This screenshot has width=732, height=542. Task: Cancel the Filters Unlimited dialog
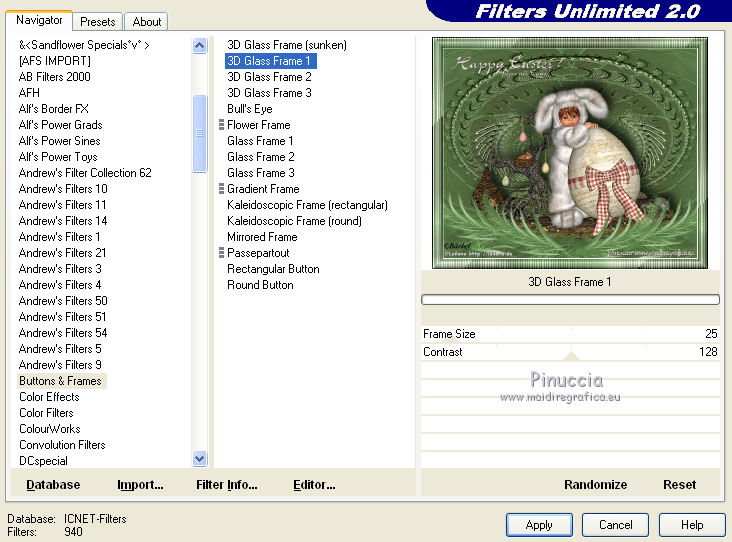tap(615, 525)
